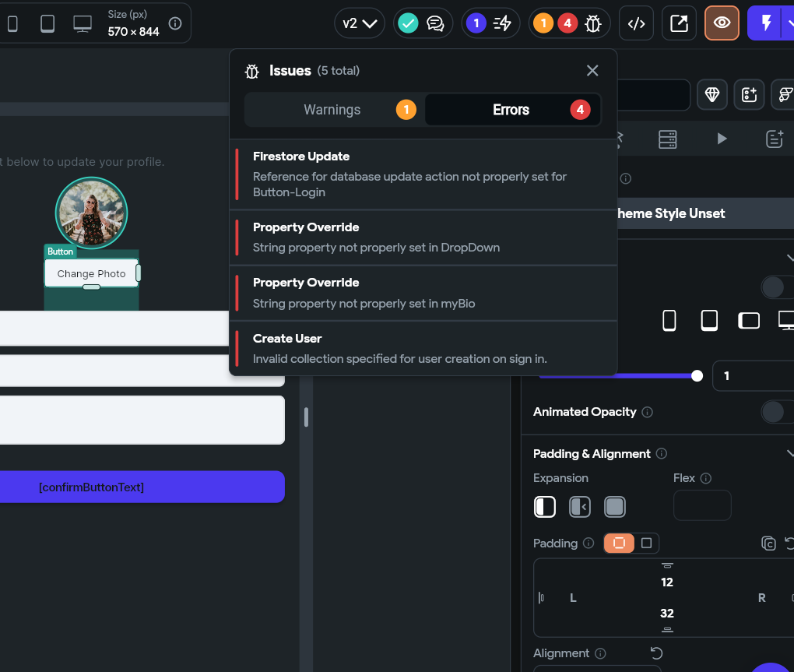
Task: Toggle the preview eye button
Action: click(722, 23)
